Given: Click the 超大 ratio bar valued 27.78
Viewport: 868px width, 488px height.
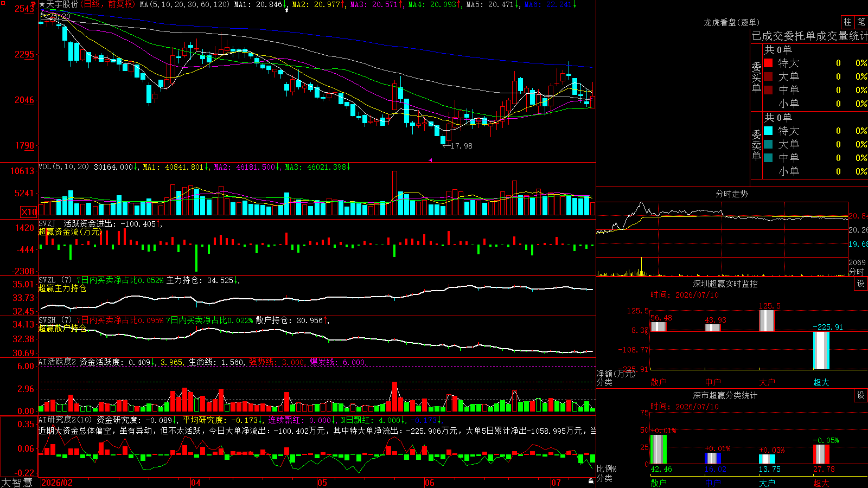Looking at the screenshot, I should [x=821, y=454].
